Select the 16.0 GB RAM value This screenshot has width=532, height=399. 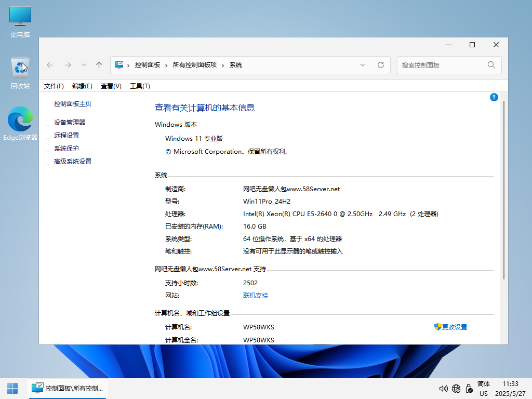click(255, 227)
